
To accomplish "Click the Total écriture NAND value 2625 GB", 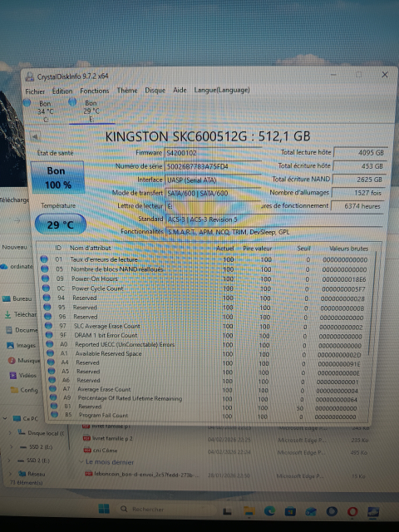I will point(359,180).
